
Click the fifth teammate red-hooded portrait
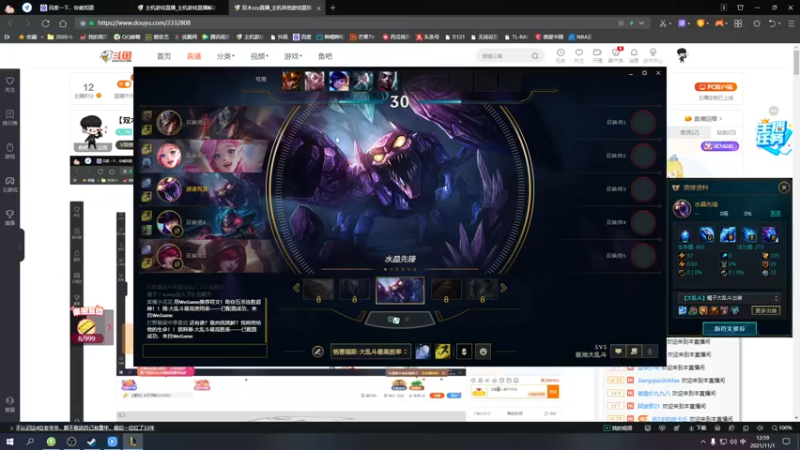pyautogui.click(x=169, y=256)
